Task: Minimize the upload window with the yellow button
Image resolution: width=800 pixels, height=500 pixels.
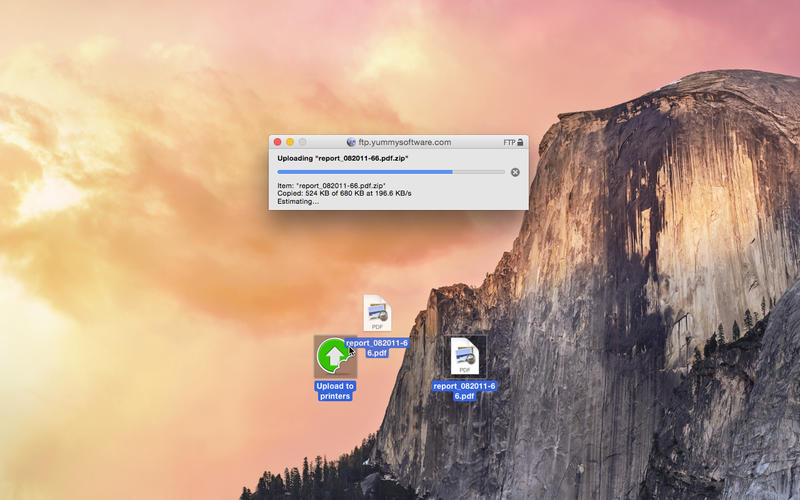Action: (x=290, y=143)
